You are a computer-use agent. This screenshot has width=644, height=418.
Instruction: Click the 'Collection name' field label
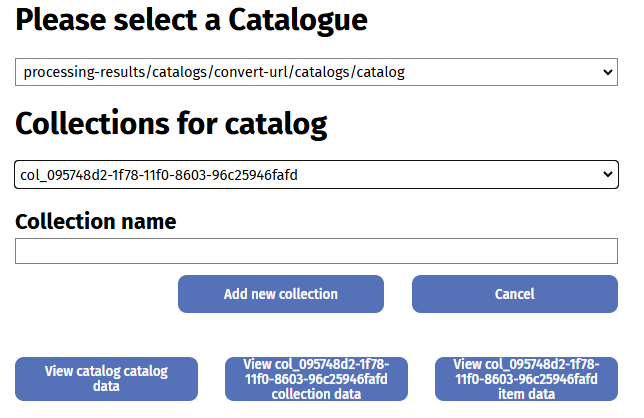tap(96, 221)
